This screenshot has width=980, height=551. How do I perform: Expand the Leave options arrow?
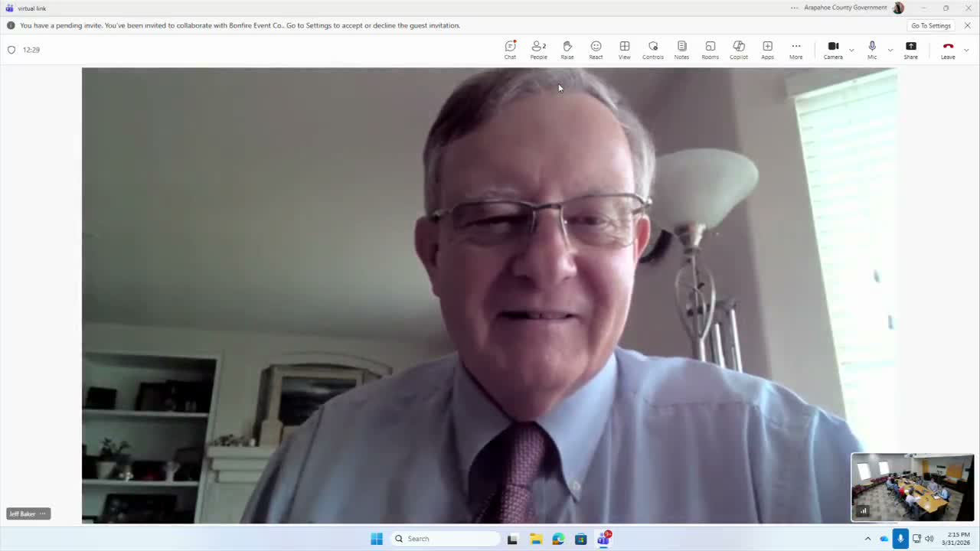pos(966,50)
